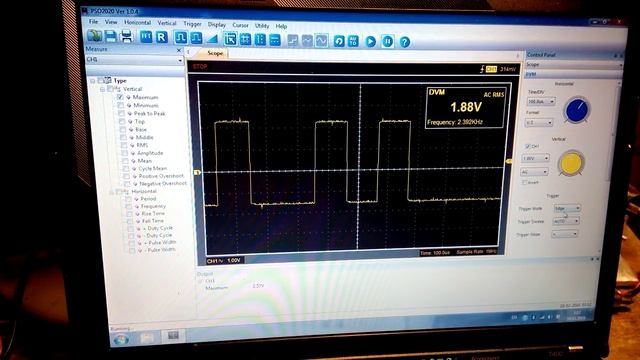The width and height of the screenshot is (640, 360).
Task: Open the 1.00V volts per division dropdown
Action: click(x=536, y=158)
